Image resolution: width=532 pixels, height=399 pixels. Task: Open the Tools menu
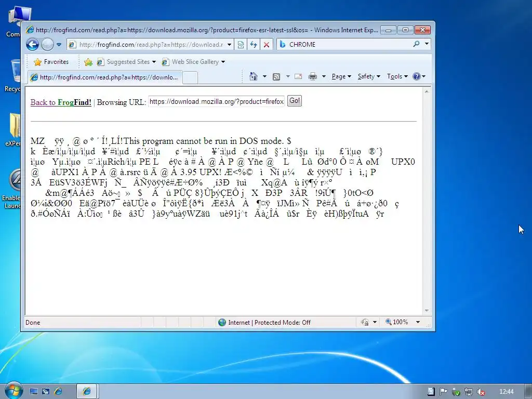(x=397, y=76)
